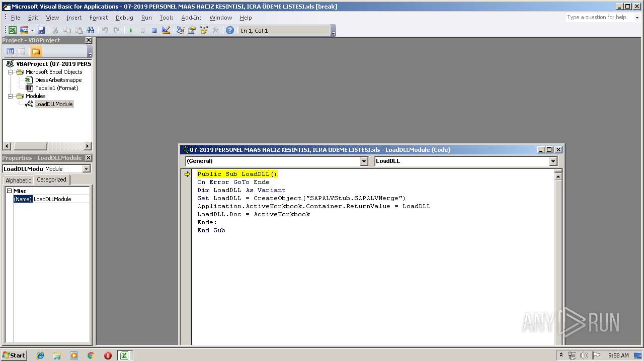This screenshot has height=362, width=644.
Task: Click the (Name) property value LoadDLLModule
Action: 61,199
